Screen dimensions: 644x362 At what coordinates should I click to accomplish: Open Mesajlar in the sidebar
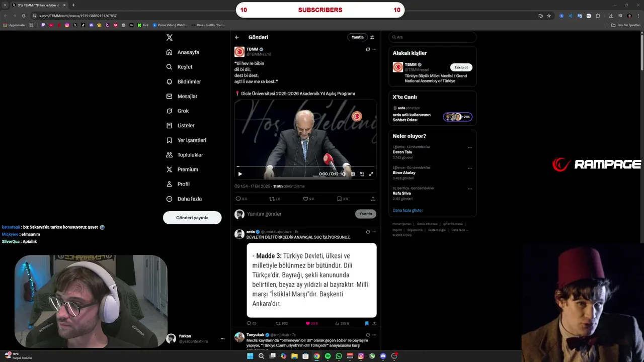pos(182,96)
